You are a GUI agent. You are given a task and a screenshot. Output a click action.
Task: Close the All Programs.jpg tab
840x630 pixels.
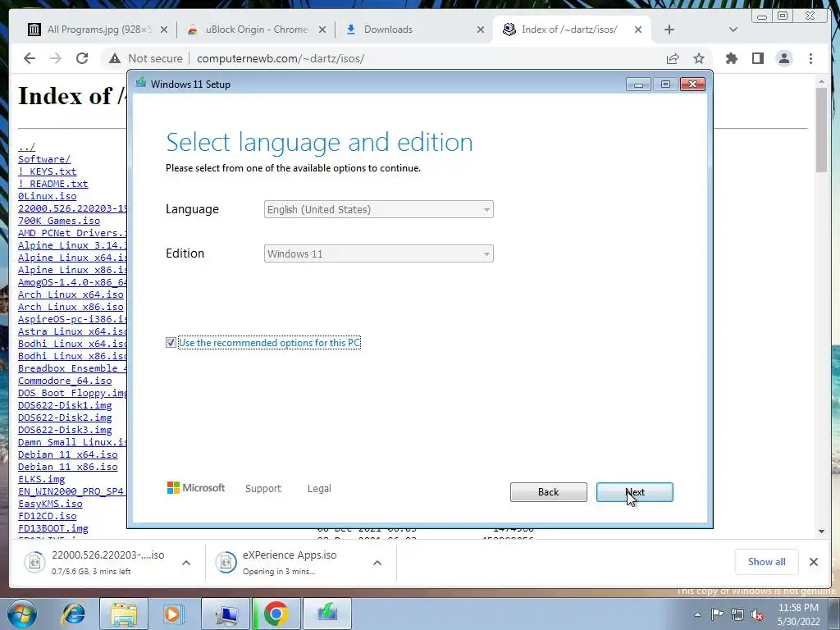coord(164,30)
